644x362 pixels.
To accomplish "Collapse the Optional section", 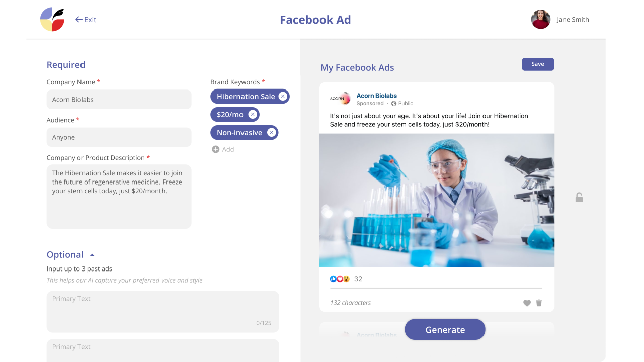I will [x=92, y=255].
